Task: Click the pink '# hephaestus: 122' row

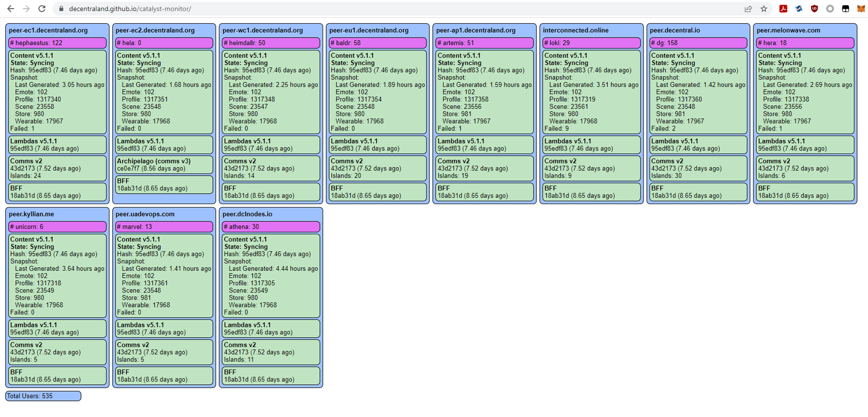Action: tap(57, 43)
